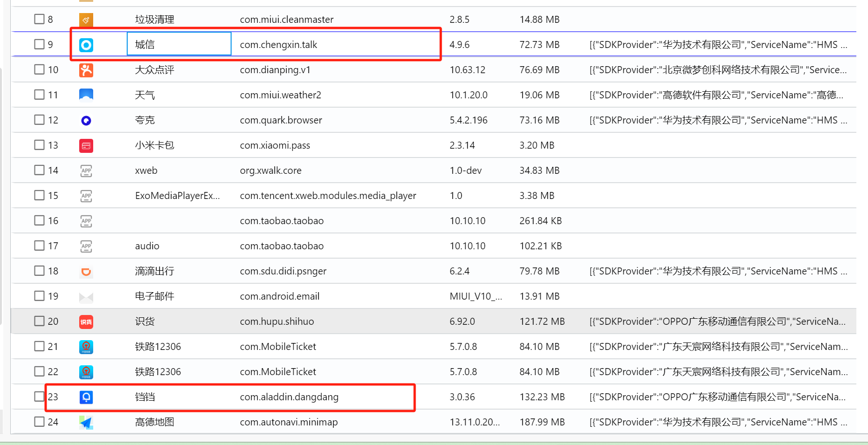868x445 pixels.
Task: Click size cell 187.99 MB
Action: [x=542, y=422]
